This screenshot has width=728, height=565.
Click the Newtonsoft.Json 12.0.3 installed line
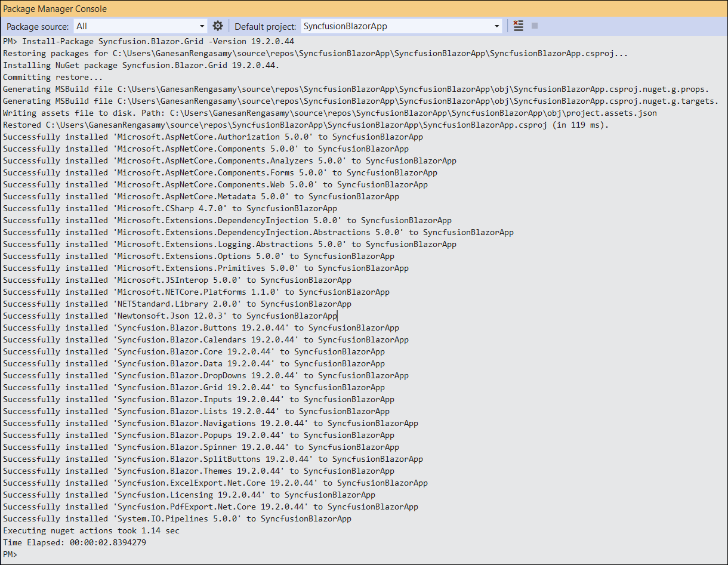tap(170, 316)
